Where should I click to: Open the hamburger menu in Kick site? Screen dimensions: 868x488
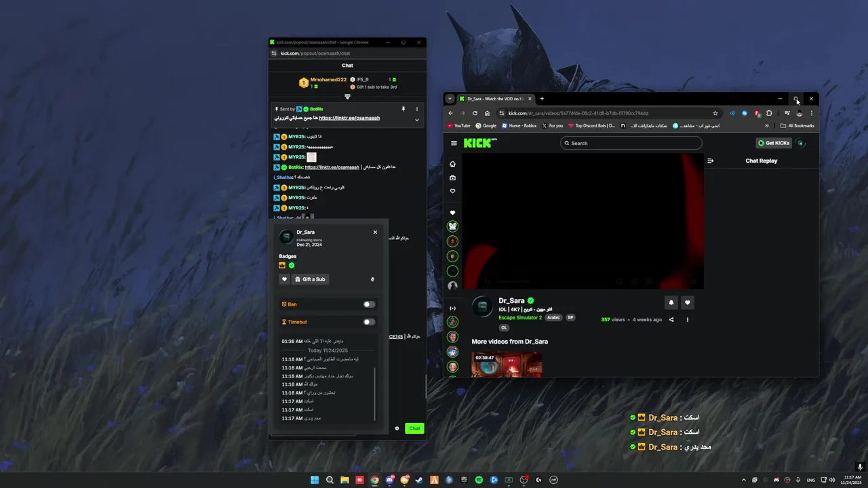click(x=454, y=143)
